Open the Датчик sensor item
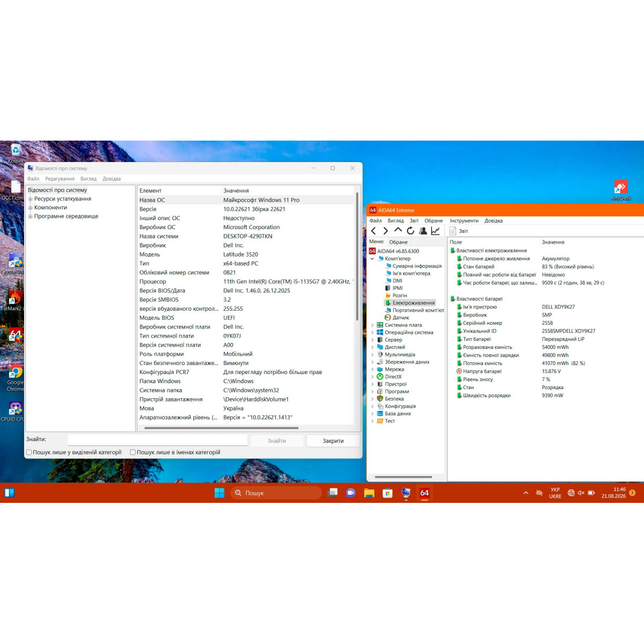The image size is (644, 644). [400, 318]
